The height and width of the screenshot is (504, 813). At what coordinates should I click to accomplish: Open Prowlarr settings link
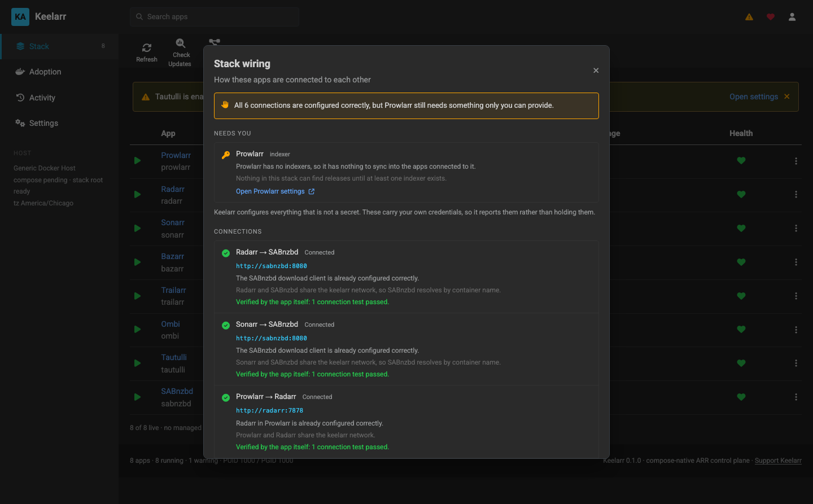pos(275,191)
